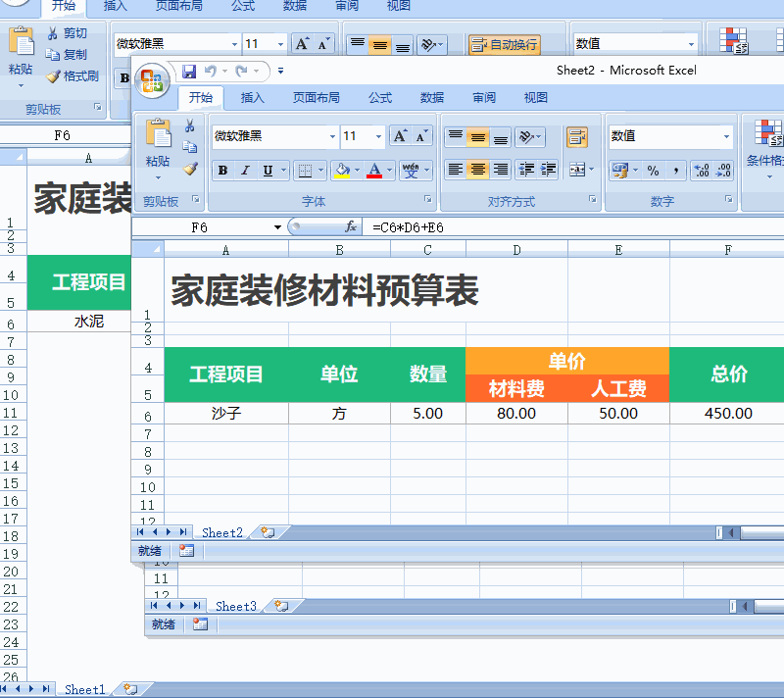Top align text in Sheet2 ribbon
Image resolution: width=784 pixels, height=698 pixels.
455,136
